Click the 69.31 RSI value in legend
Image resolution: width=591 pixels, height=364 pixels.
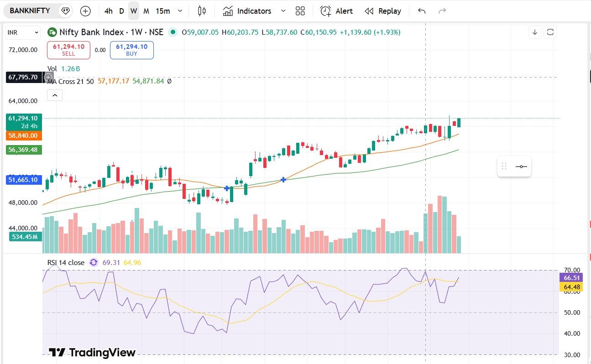111,262
